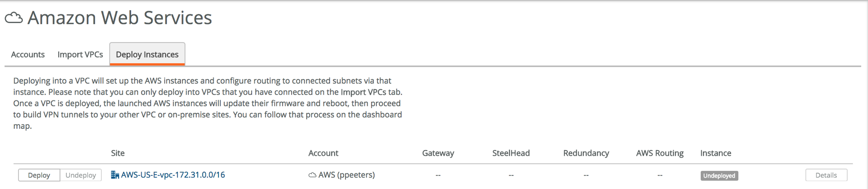
Task: Switch to the Accounts tab
Action: pyautogui.click(x=28, y=55)
